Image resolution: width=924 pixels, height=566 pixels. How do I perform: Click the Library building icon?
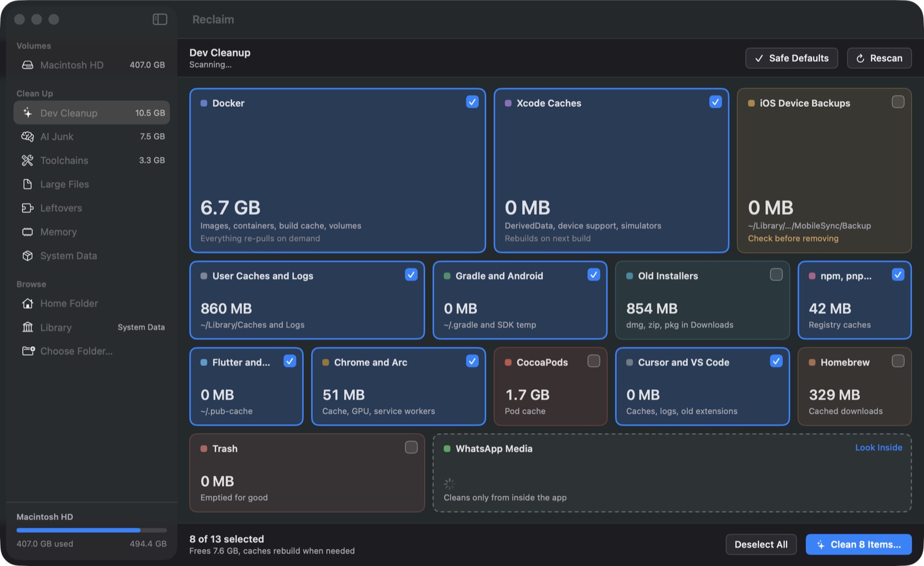point(28,327)
